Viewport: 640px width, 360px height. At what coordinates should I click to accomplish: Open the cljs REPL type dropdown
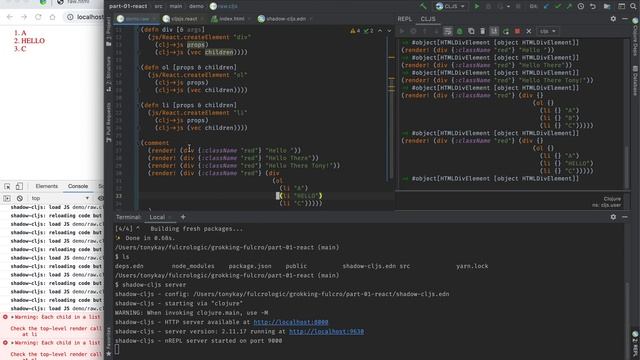pyautogui.click(x=548, y=31)
